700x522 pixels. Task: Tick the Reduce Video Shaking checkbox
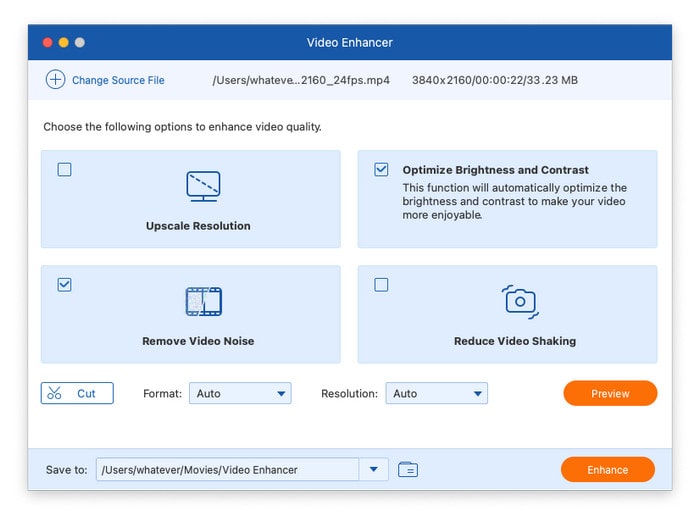[x=381, y=285]
